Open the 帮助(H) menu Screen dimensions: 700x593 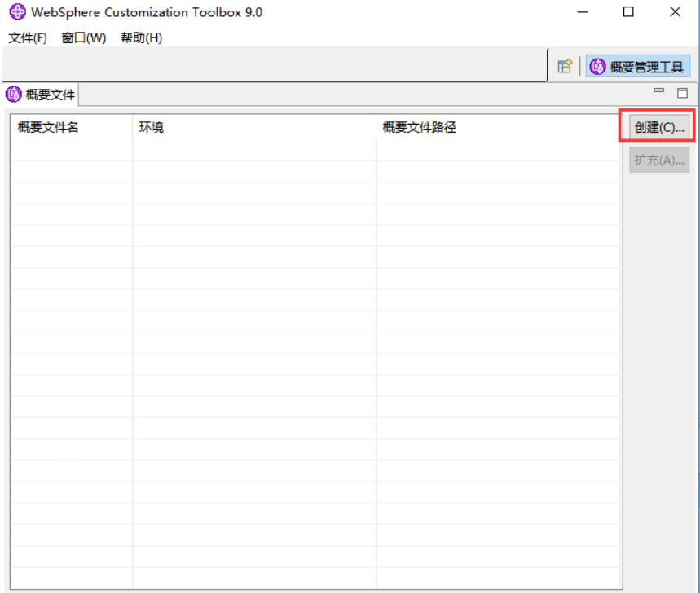141,38
